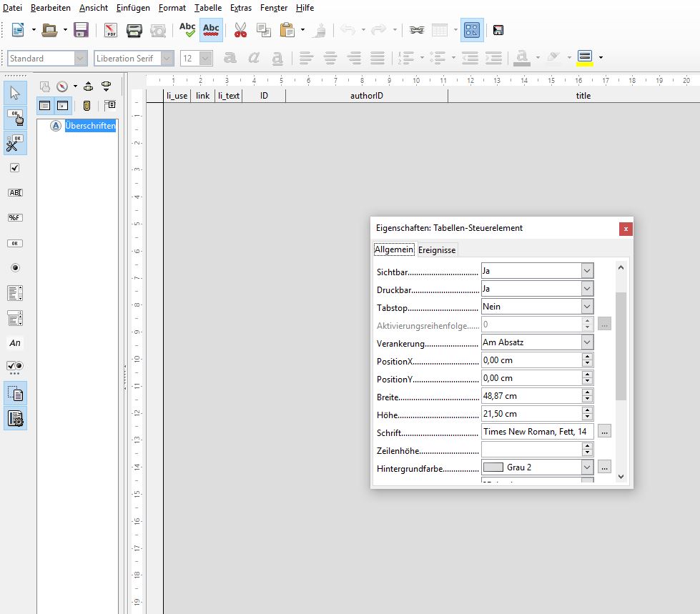Screen dimensions: 700x614
Task: Click the Open folder icon
Action: click(x=49, y=30)
